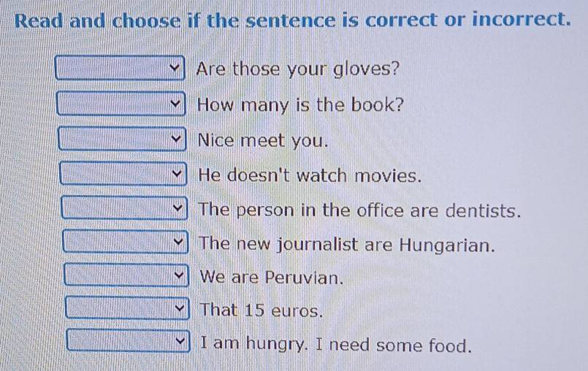Expand the dropdown for 'How many is the book?'

click(x=121, y=104)
